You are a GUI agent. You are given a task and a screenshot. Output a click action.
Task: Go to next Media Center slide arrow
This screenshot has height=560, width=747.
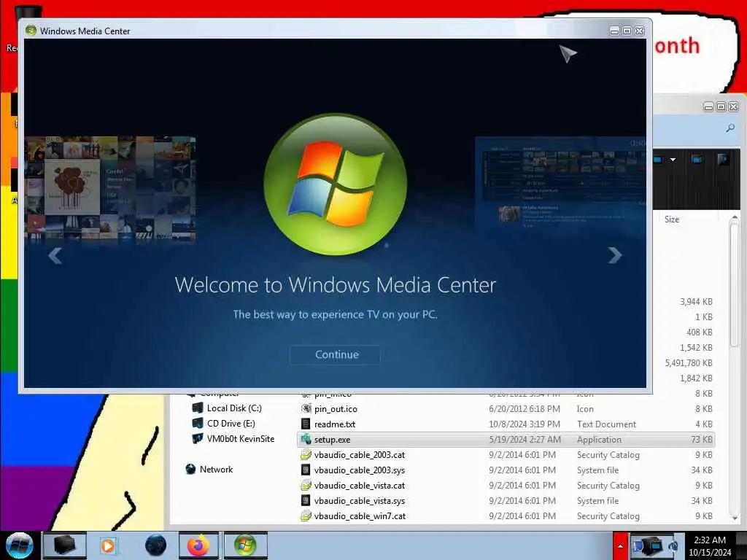tap(615, 255)
